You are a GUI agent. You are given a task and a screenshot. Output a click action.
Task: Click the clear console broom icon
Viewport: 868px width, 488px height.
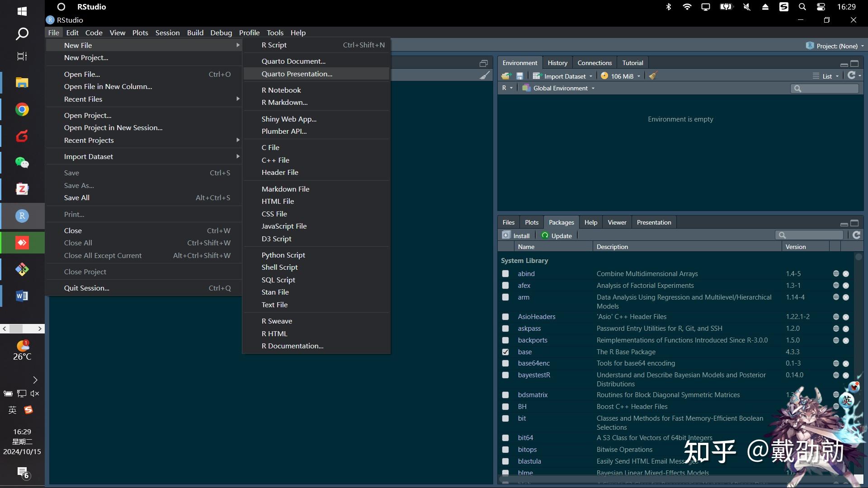pyautogui.click(x=484, y=75)
